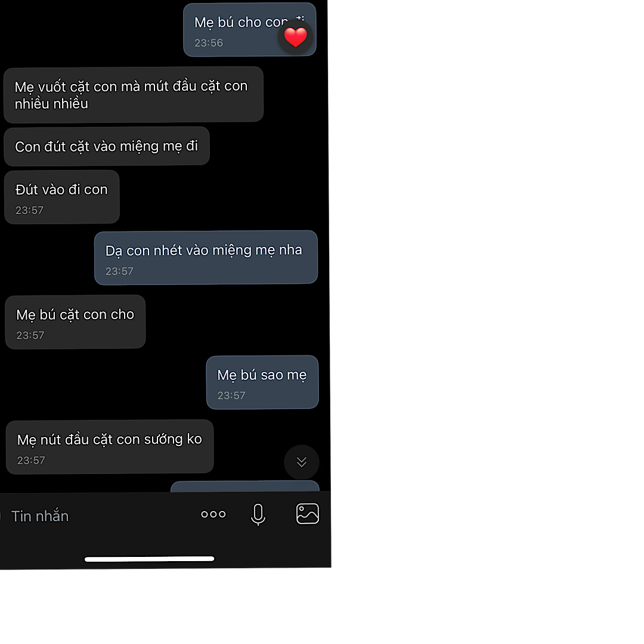The image size is (644, 644).
Task: Select the outgoing message ending "mẹ nha"
Action: pyautogui.click(x=206, y=258)
